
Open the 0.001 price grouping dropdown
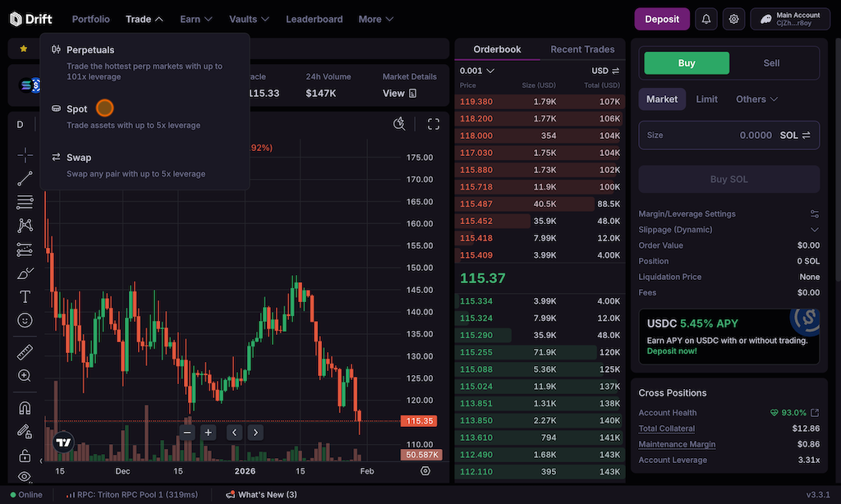click(x=477, y=71)
